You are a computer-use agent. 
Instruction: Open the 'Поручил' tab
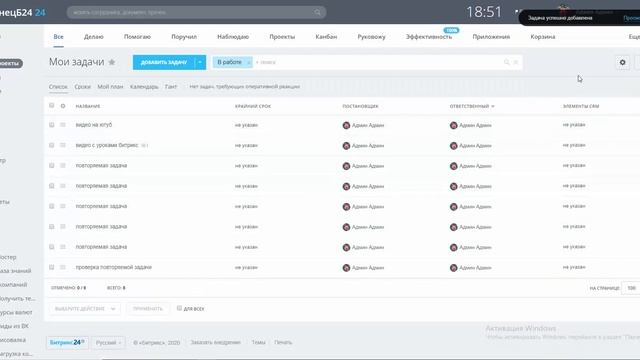184,37
